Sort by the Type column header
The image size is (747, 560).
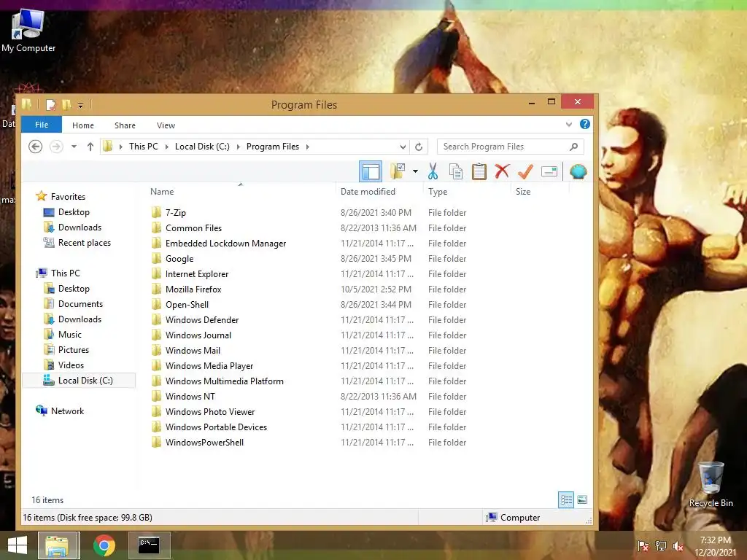pyautogui.click(x=467, y=192)
